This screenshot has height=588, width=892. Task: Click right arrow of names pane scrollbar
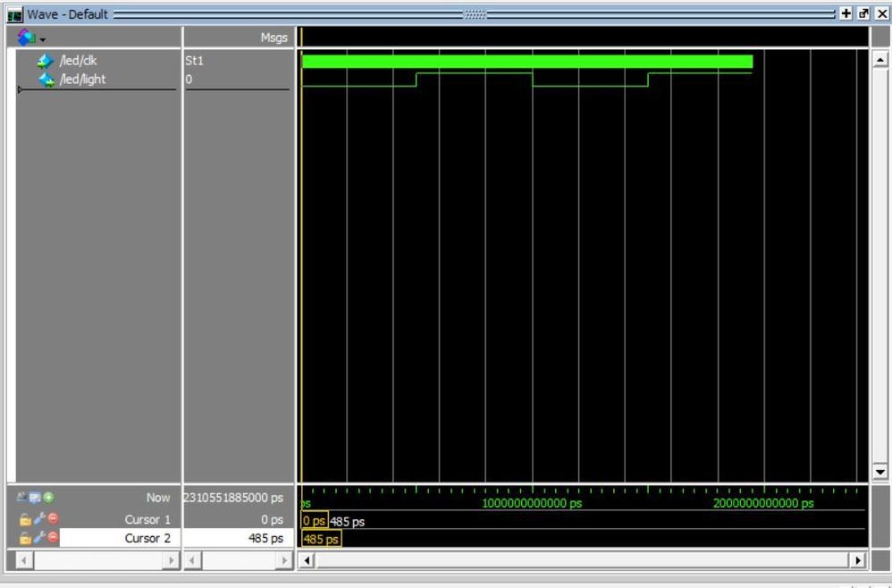171,560
